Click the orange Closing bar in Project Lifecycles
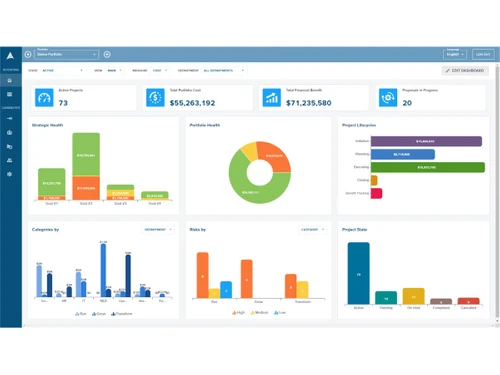 (374, 180)
